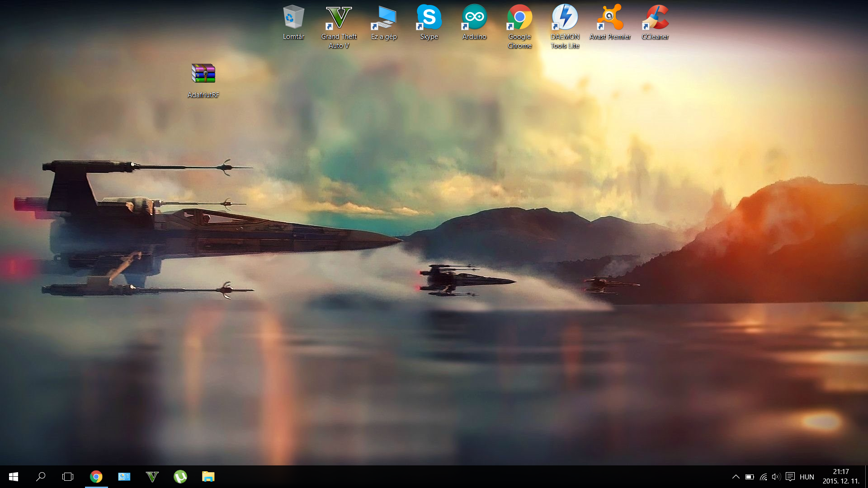Open the CCleaner desktop shortcut
Image resolution: width=868 pixels, height=488 pixels.
point(655,23)
